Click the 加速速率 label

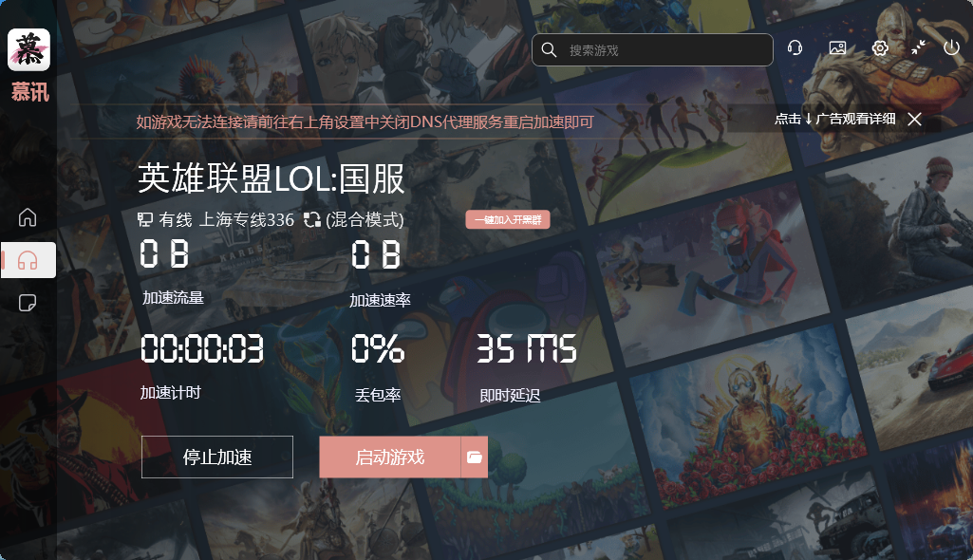[380, 300]
